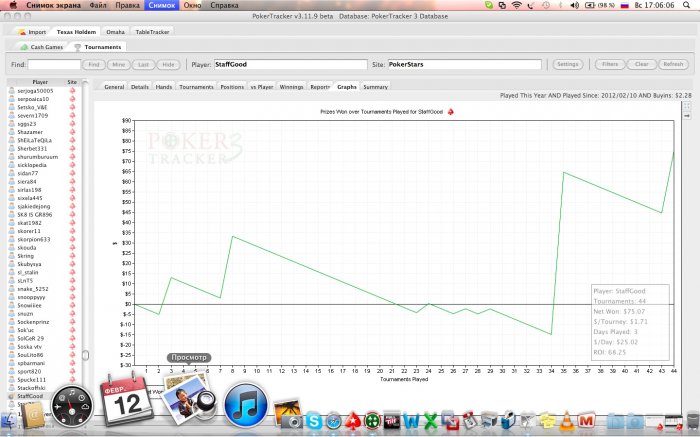Open Gmail red M icon in the Dock
Viewport: 700px width, 437px height.
coord(586,420)
